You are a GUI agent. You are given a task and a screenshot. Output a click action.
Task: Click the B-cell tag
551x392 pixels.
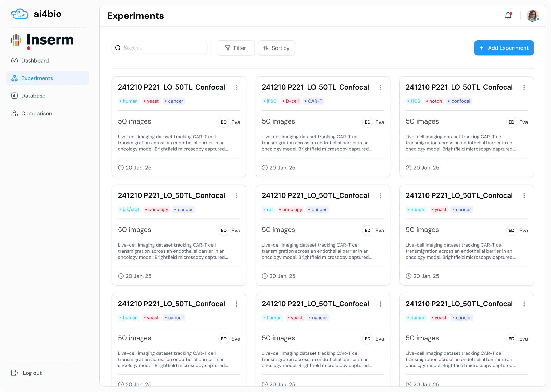[291, 101]
